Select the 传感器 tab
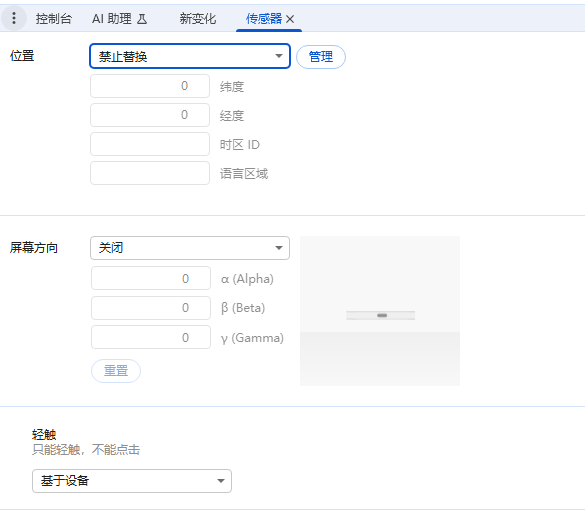 click(x=263, y=18)
